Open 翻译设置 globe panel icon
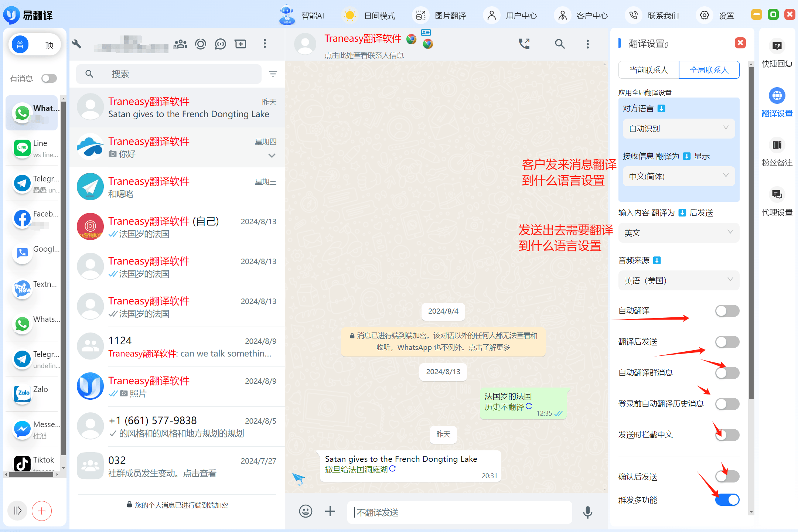This screenshot has width=798, height=532. 777,95
